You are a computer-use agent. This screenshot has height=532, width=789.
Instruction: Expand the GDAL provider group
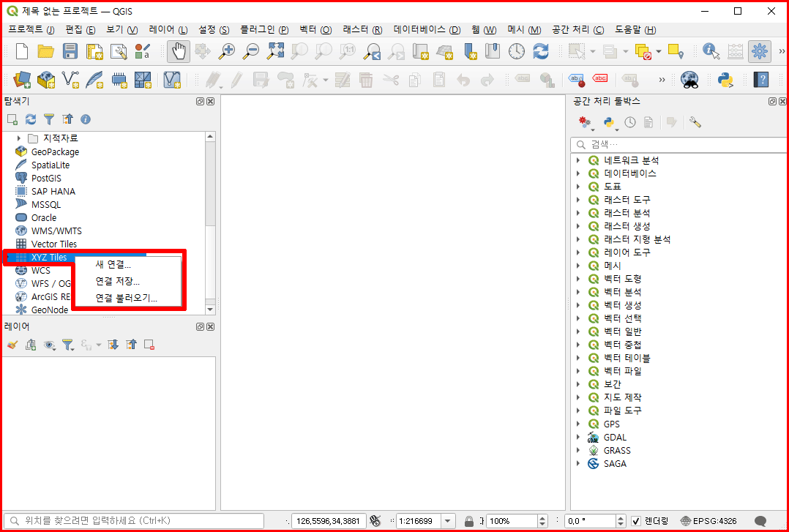coord(578,438)
